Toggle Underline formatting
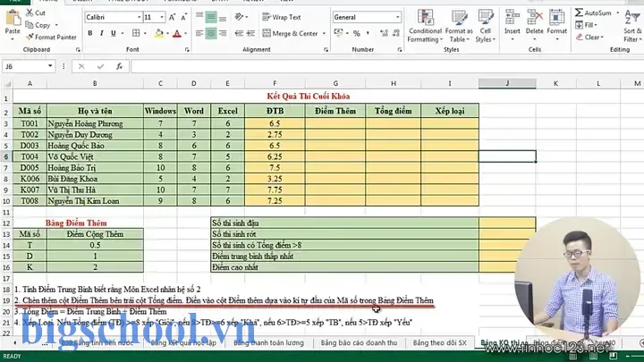This screenshot has height=362, width=644. (x=114, y=33)
